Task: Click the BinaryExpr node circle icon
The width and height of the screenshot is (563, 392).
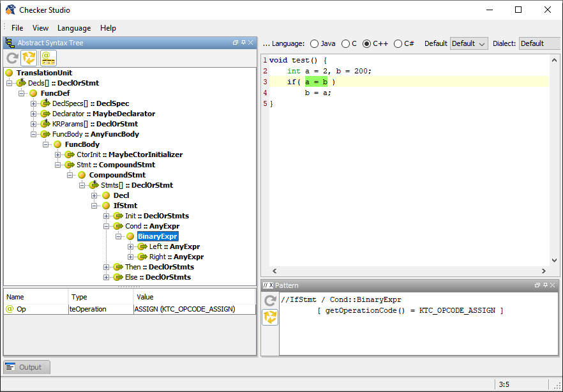Action: (130, 237)
